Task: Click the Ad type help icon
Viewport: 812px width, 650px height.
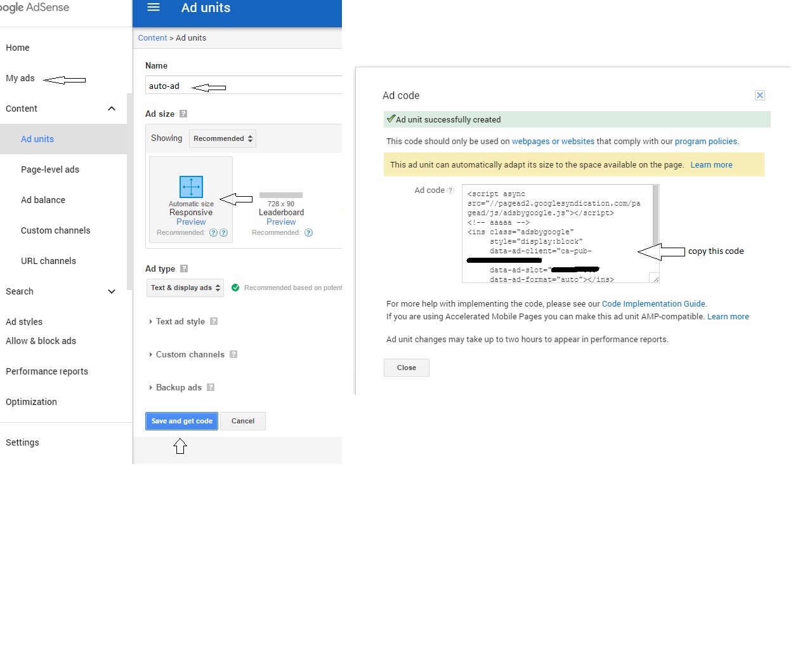Action: (x=184, y=269)
